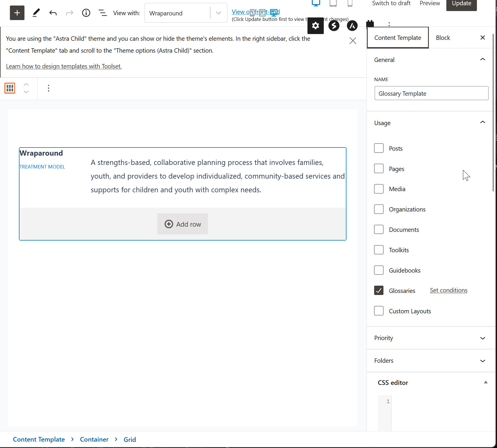This screenshot has width=497, height=448.
Task: Open the block inserter plus button
Action: (x=17, y=13)
